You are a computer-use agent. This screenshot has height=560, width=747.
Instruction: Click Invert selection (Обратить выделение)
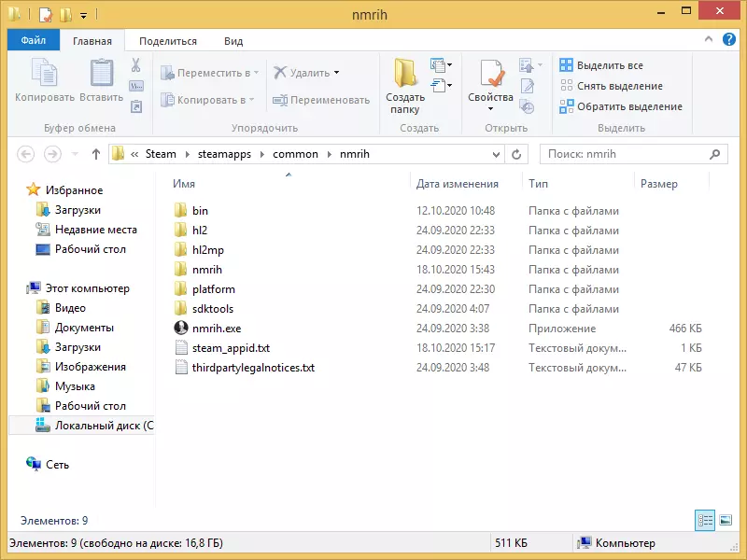[621, 106]
